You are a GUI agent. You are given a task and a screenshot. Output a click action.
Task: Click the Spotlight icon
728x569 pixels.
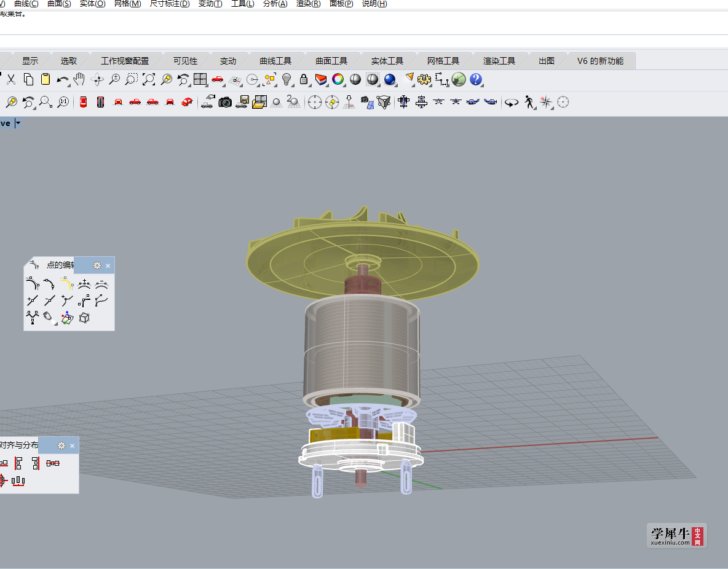click(409, 79)
